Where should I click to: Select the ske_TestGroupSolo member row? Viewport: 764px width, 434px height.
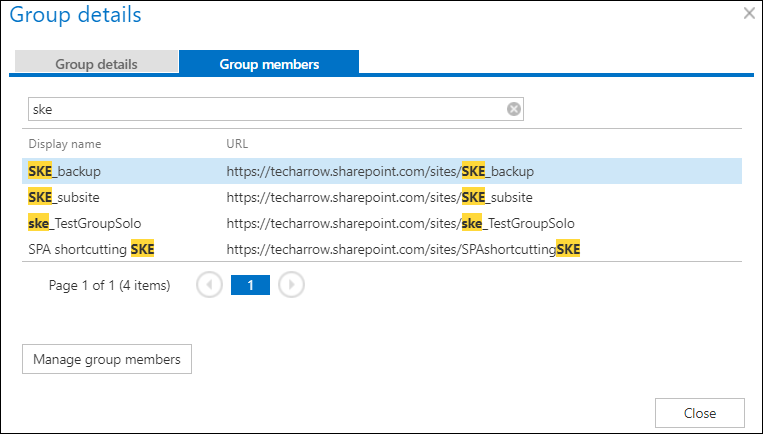79,223
